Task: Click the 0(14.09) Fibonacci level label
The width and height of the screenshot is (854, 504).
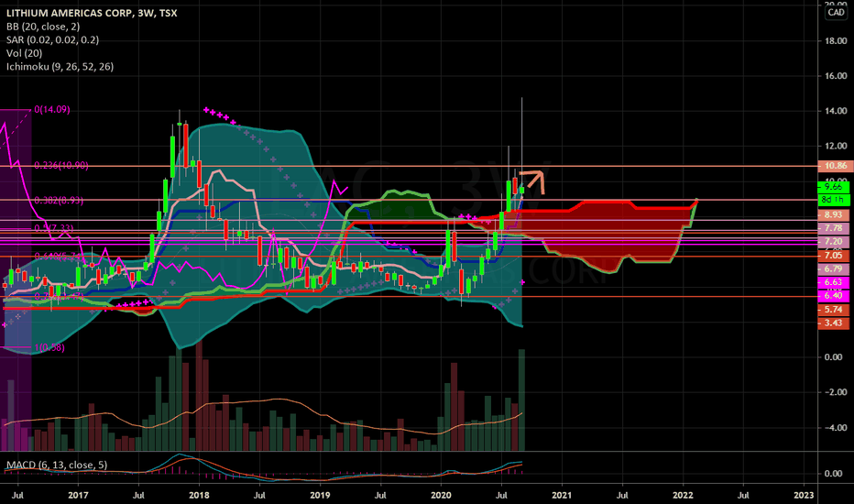Action: pyautogui.click(x=51, y=110)
